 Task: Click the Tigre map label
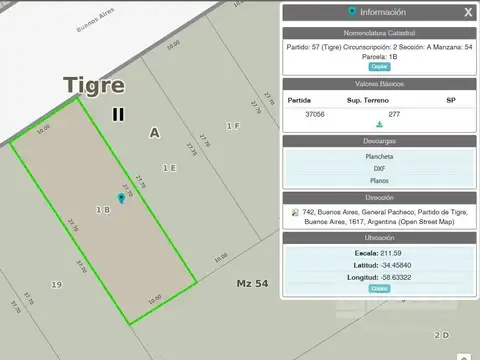(94, 85)
